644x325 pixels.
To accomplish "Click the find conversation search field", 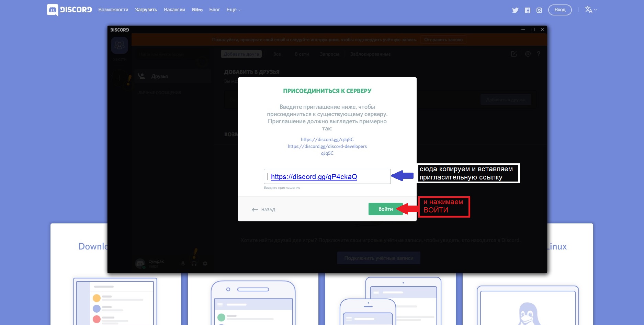I will pos(173,54).
